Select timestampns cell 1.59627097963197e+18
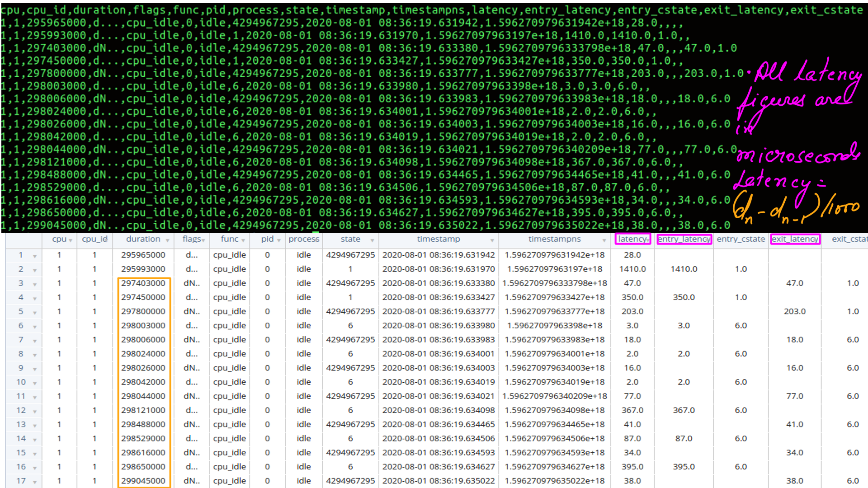This screenshot has height=488, width=868. pos(555,269)
